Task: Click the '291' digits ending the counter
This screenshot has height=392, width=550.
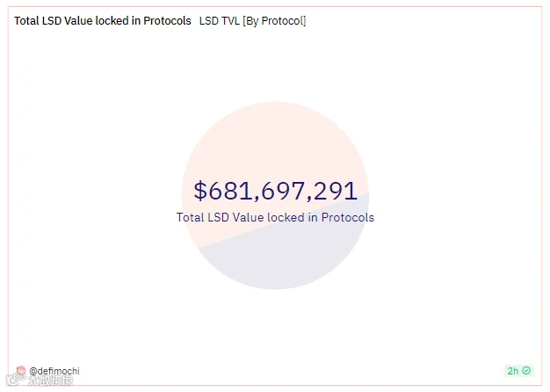Action: tap(335, 191)
